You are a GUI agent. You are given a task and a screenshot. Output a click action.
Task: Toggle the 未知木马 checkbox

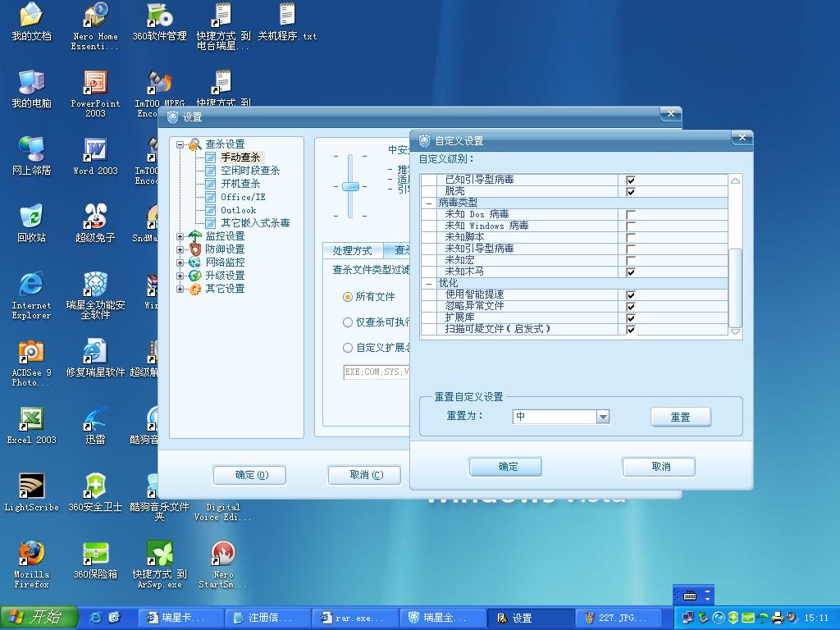click(631, 272)
